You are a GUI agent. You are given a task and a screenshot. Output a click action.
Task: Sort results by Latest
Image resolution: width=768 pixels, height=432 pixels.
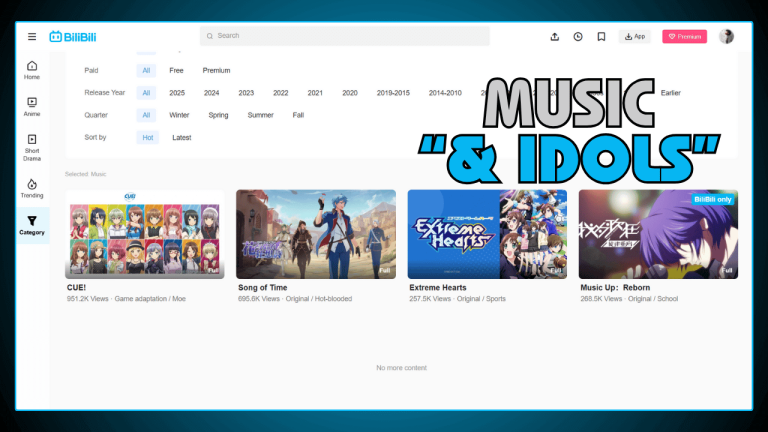181,137
